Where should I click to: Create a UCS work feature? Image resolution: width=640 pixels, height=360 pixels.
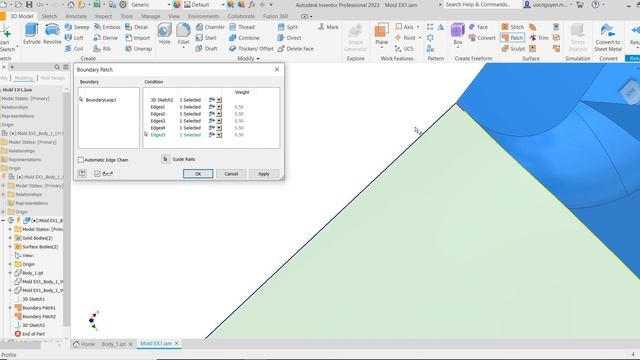point(404,48)
